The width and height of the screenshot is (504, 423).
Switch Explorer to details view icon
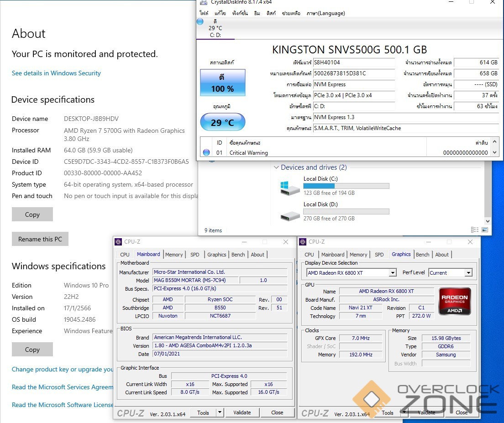(474, 230)
